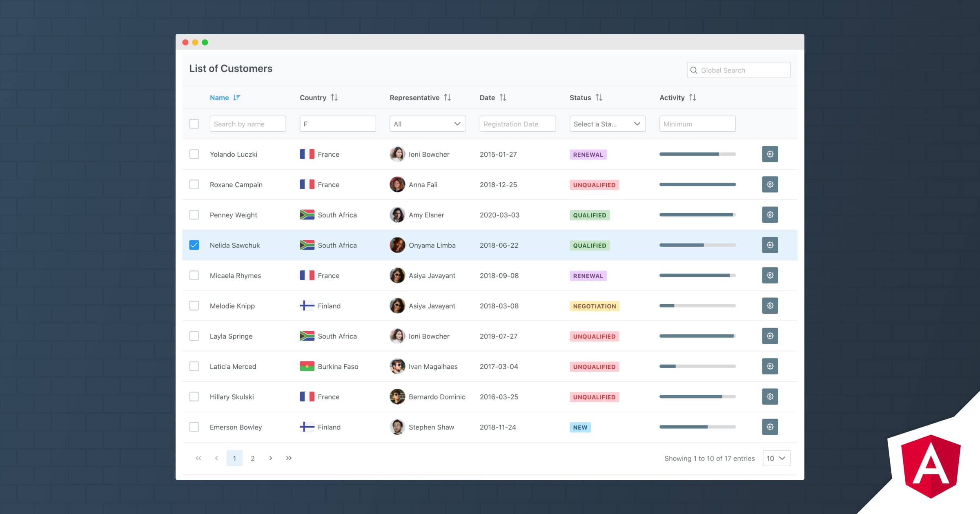Open the Representative 'All' filter dropdown
980x514 pixels.
pyautogui.click(x=427, y=124)
